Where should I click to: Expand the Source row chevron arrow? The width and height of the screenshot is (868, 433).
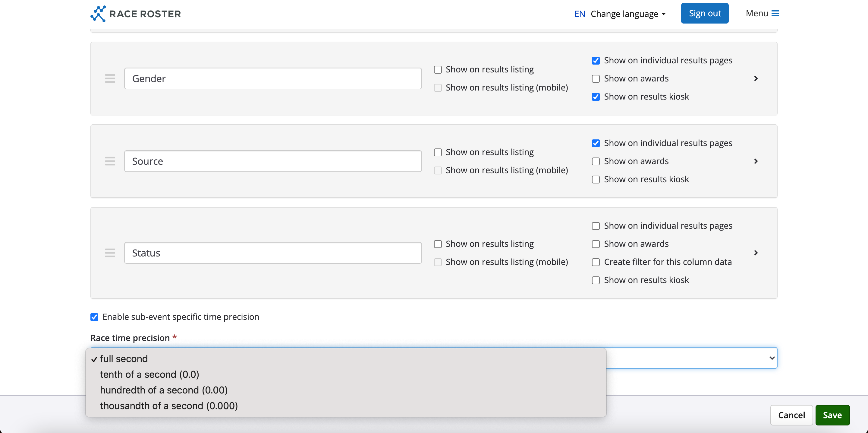[756, 161]
